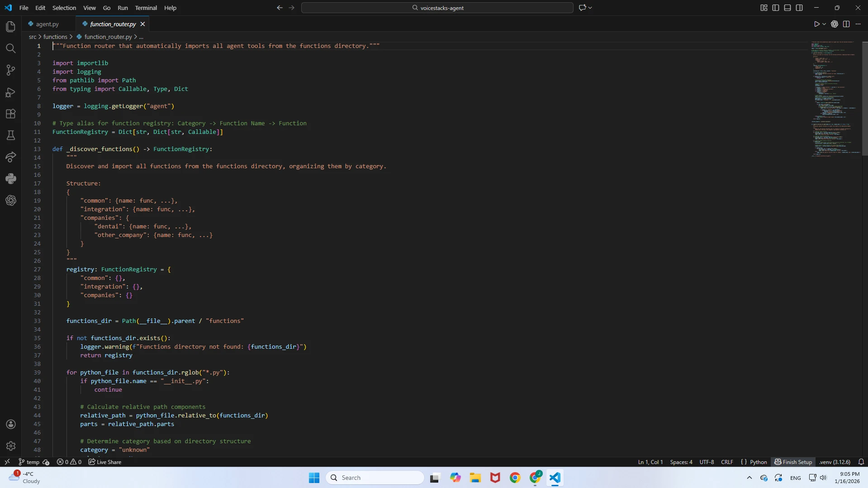This screenshot has width=868, height=488.
Task: Open the View menu
Action: [x=90, y=8]
